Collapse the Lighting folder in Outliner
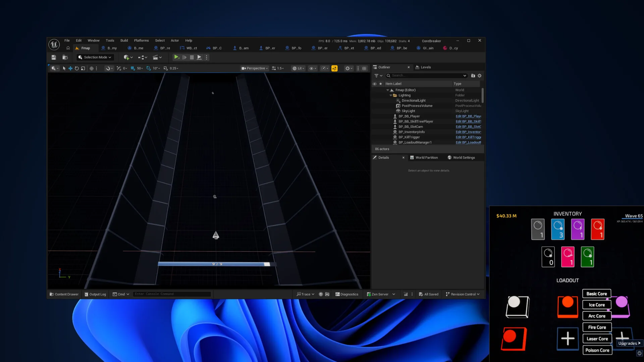This screenshot has height=362, width=644. 391,96
